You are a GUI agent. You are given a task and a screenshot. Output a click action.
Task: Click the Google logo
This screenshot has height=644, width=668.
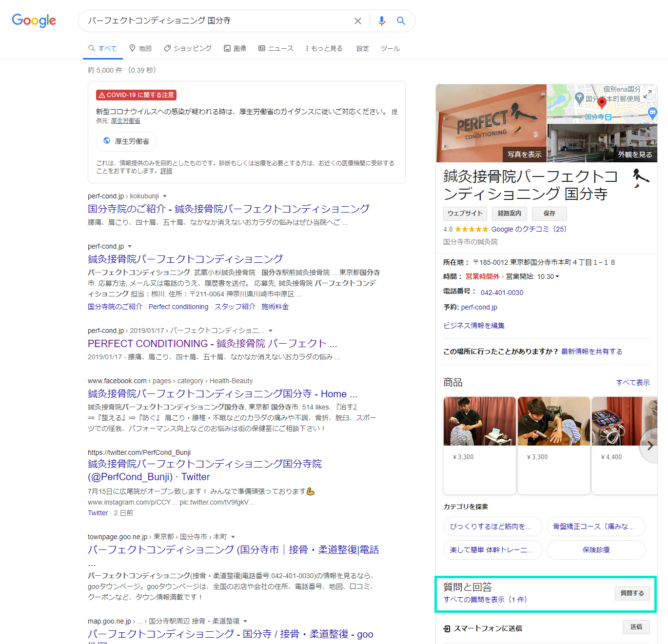34,20
